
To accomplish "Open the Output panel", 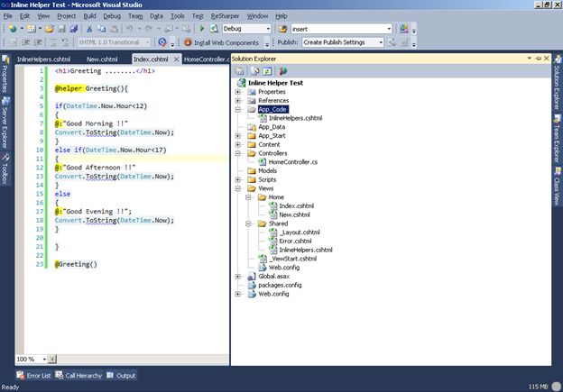I will tap(122, 376).
